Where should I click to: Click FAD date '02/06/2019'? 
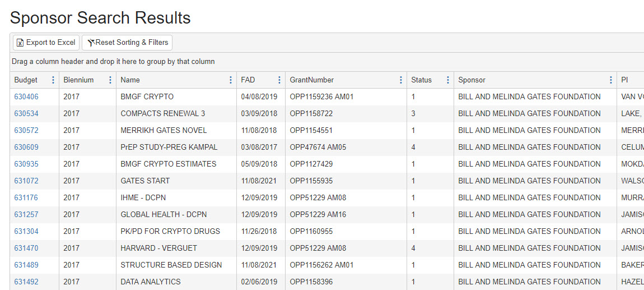point(259,282)
